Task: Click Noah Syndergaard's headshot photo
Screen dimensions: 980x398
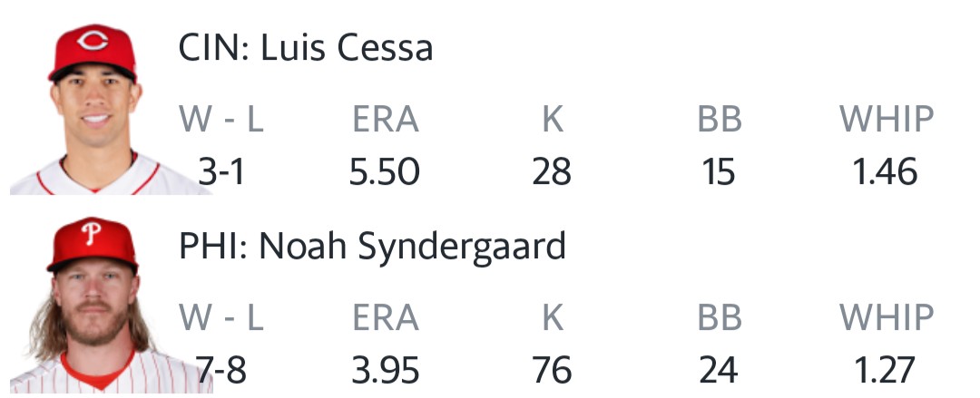Action: pyautogui.click(x=93, y=304)
